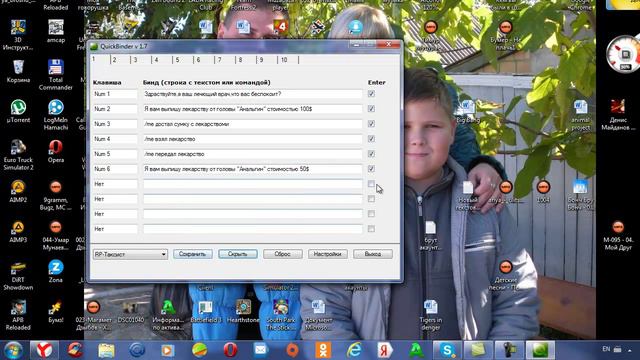Click the Odnoklassniki icon in the taskbar
Screen dimensions: 640x360
[323, 350]
